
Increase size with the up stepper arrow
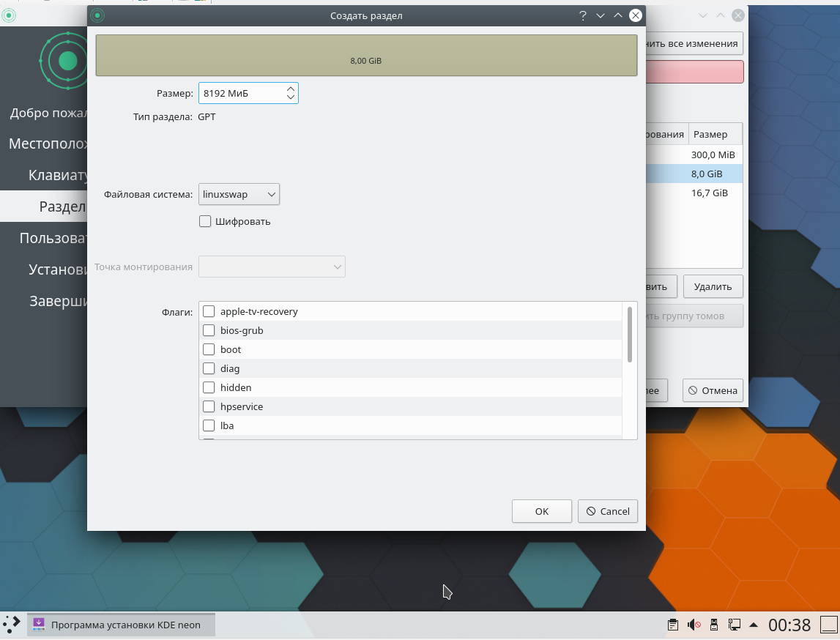(290, 89)
